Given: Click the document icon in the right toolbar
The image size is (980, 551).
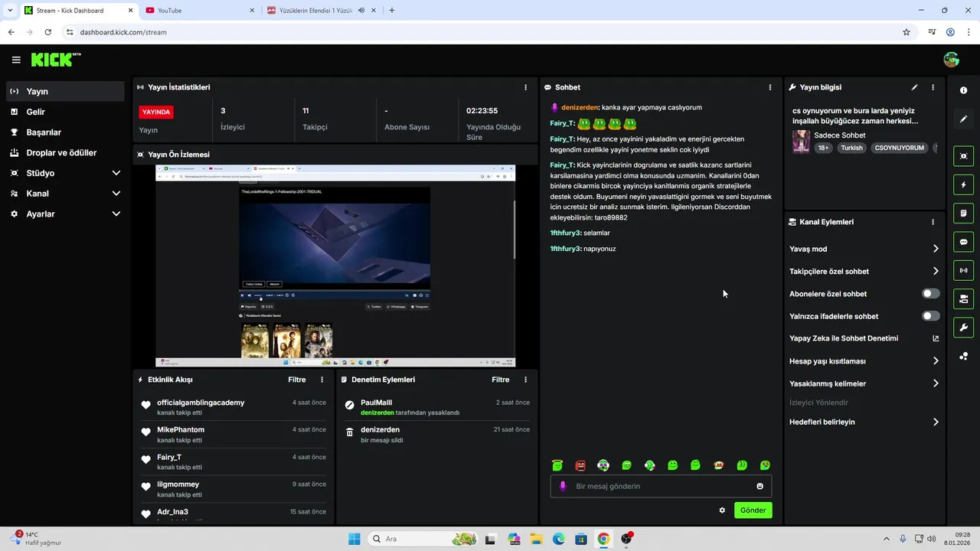Looking at the screenshot, I should click(x=963, y=213).
